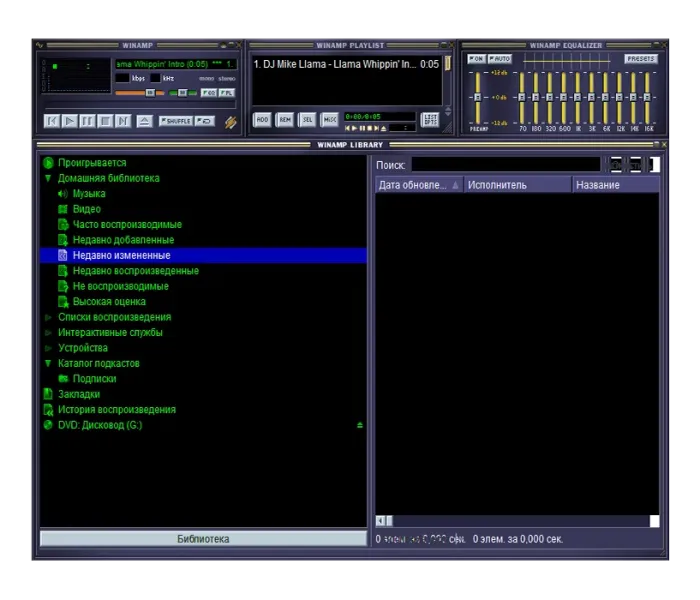Viewport: 700px width, 600px height.
Task: Expand Списки воспроизведения node
Action: coord(48,317)
